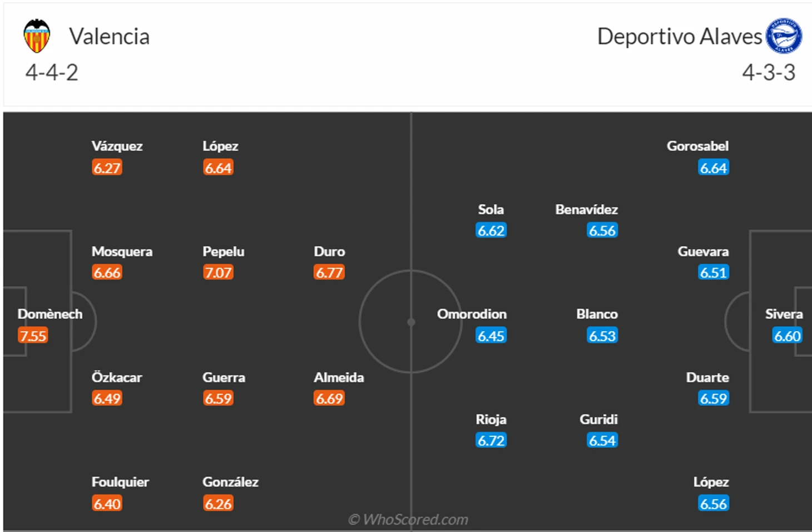Click the Deportivo Alaves club crest
This screenshot has height=532, width=812.
[784, 36]
